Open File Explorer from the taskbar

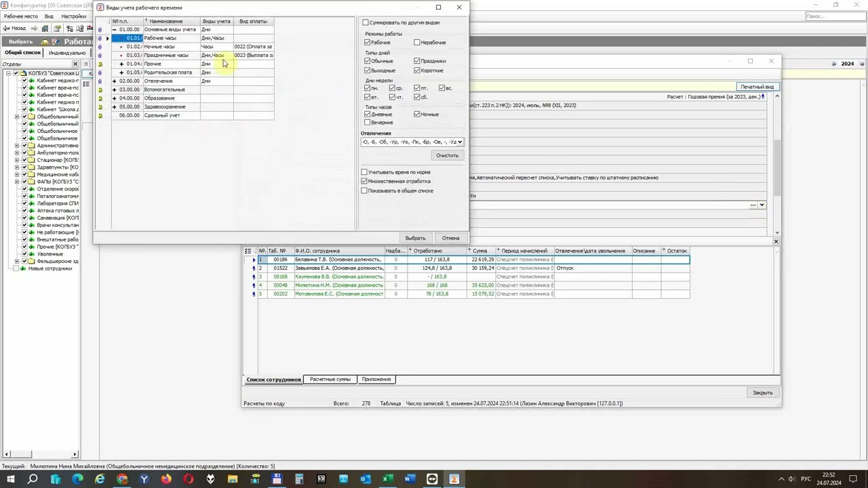point(233,479)
